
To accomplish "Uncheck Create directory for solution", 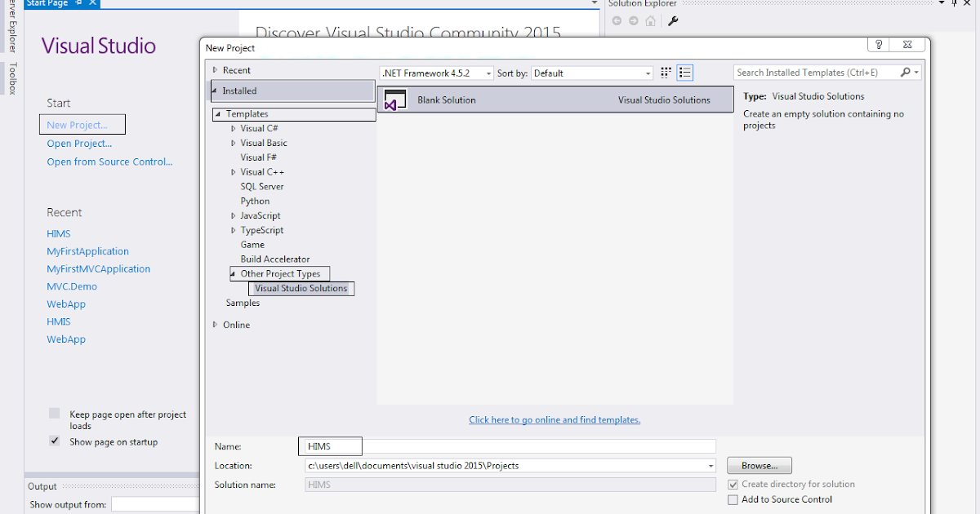I will point(733,483).
